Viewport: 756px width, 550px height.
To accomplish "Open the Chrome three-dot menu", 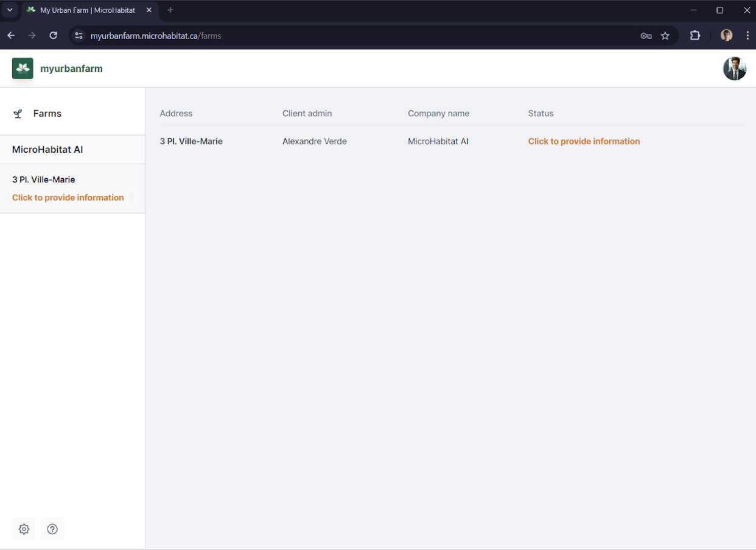I will (747, 35).
